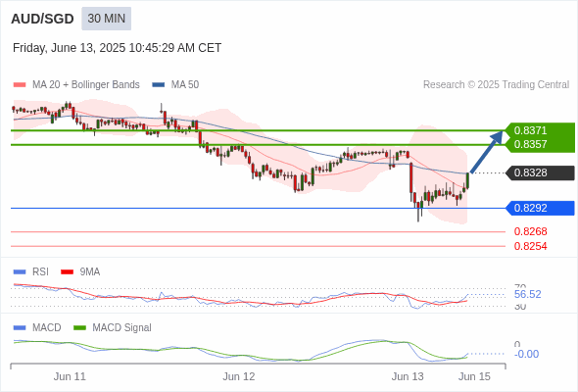Select the AUD/SGD pair title
Screen dimensions: 578x392
pyautogui.click(x=42, y=19)
